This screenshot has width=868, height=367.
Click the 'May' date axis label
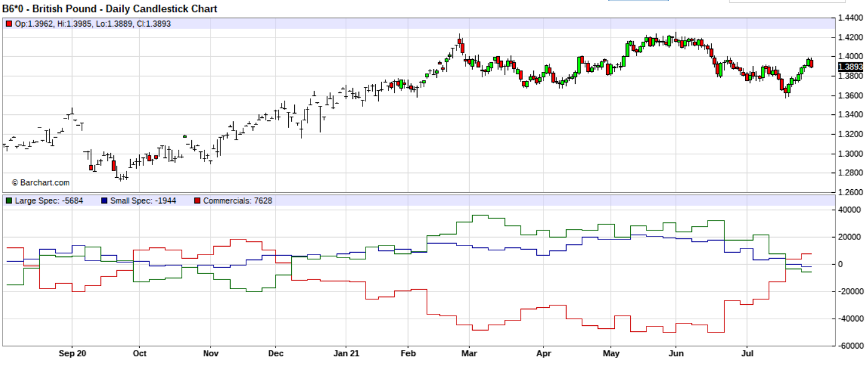pyautogui.click(x=611, y=354)
